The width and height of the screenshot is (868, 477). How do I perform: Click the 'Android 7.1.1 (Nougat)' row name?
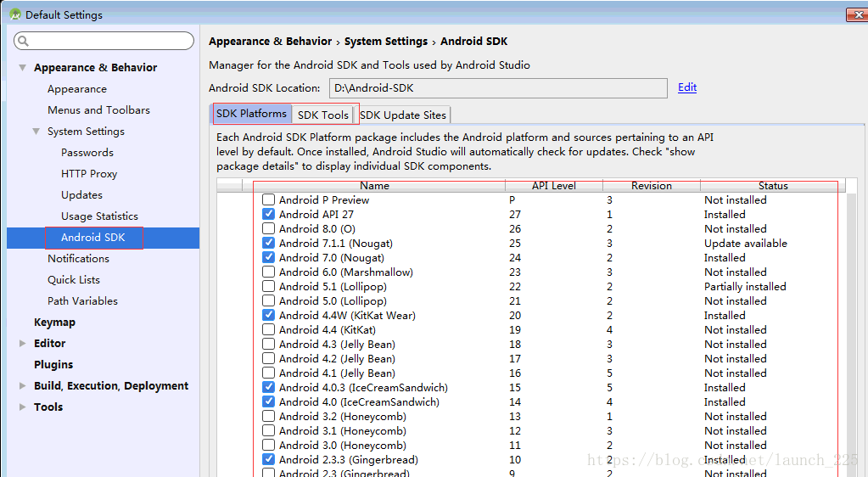pyautogui.click(x=336, y=244)
